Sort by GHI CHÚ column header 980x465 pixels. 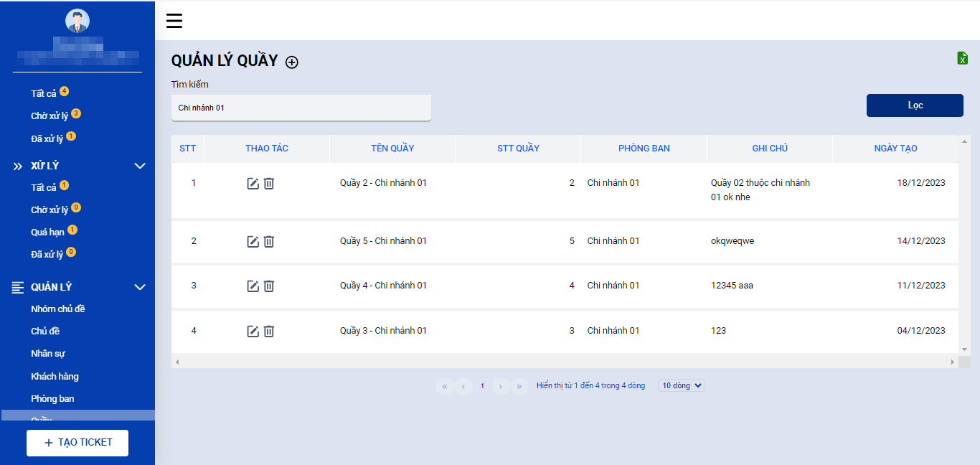770,149
